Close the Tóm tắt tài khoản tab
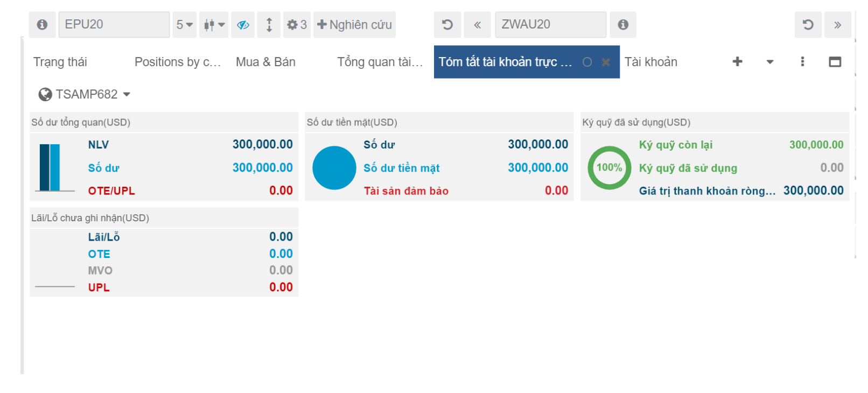The width and height of the screenshot is (868, 393). [x=606, y=62]
